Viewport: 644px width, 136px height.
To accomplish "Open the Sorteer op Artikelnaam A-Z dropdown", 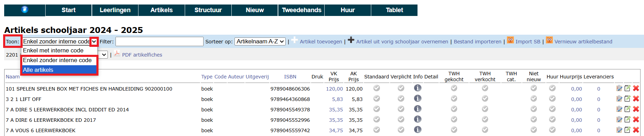I will point(260,42).
